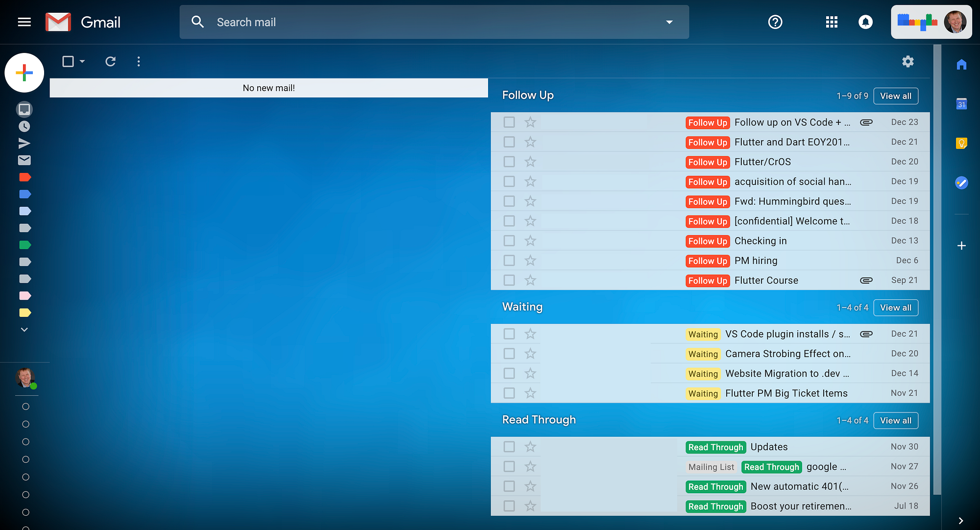This screenshot has width=980, height=530.
Task: Open the More options three-dot menu
Action: point(139,61)
